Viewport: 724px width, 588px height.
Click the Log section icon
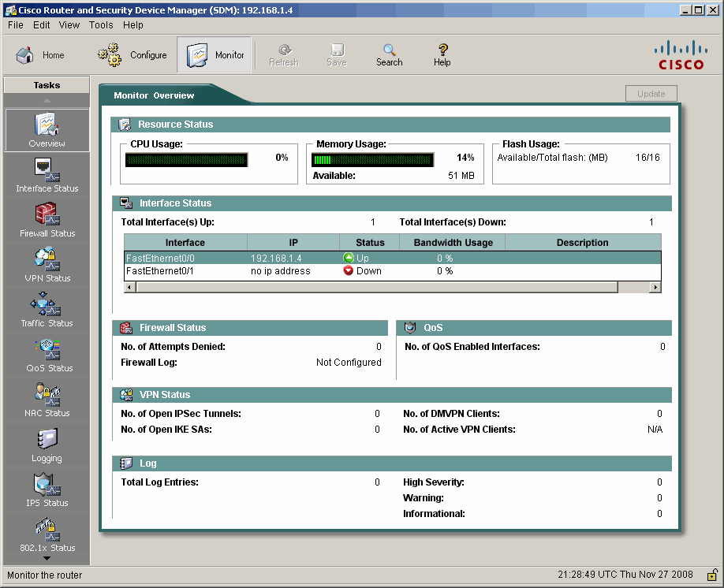click(x=126, y=463)
